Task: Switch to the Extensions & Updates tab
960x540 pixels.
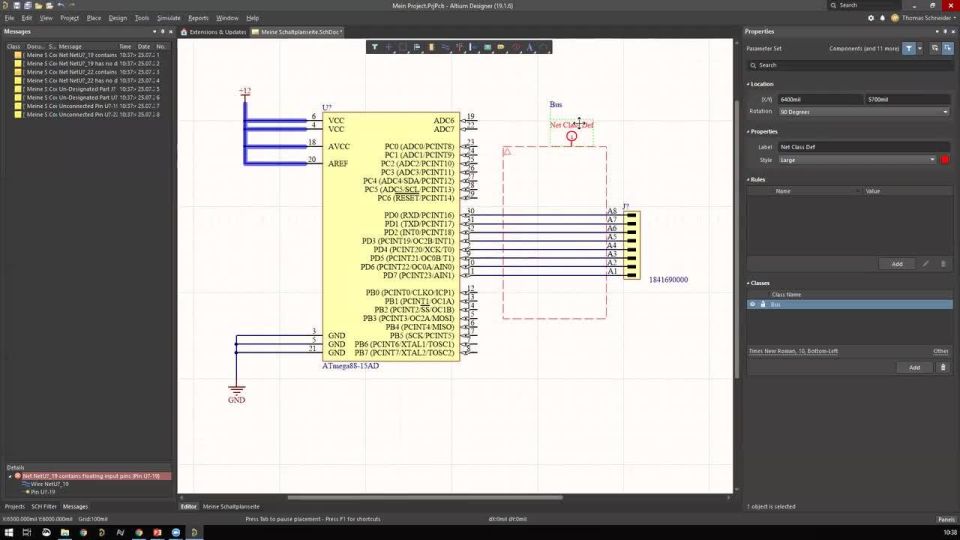Action: [212, 32]
